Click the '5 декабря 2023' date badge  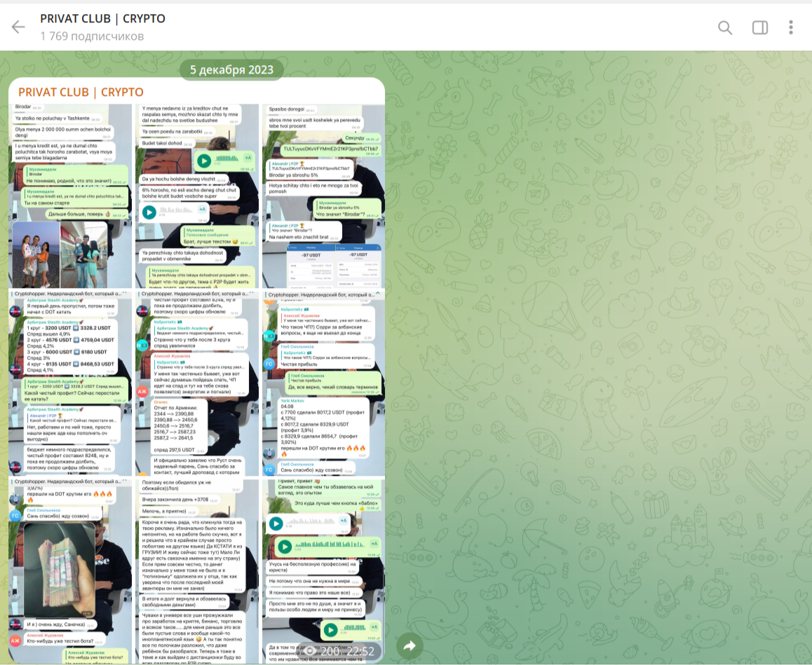coord(231,70)
